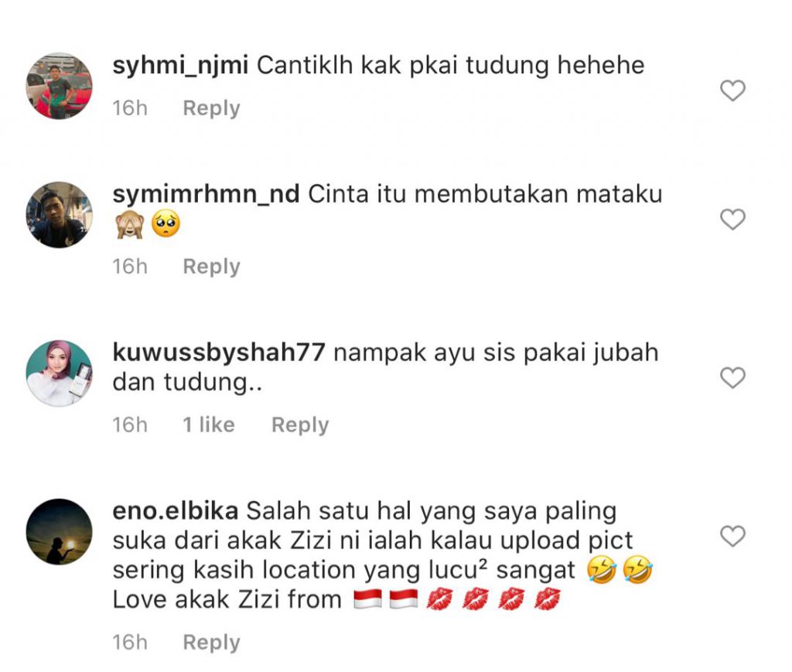792x672 pixels.
Task: Open symimrhmn_nd's profile avatar
Action: tap(59, 215)
